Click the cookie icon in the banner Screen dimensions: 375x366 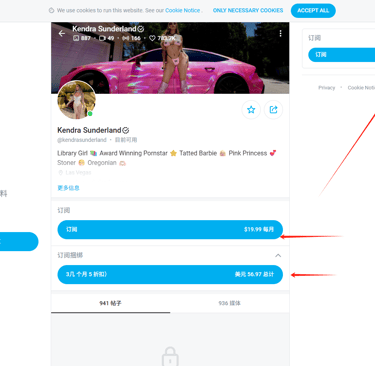pyautogui.click(x=51, y=11)
